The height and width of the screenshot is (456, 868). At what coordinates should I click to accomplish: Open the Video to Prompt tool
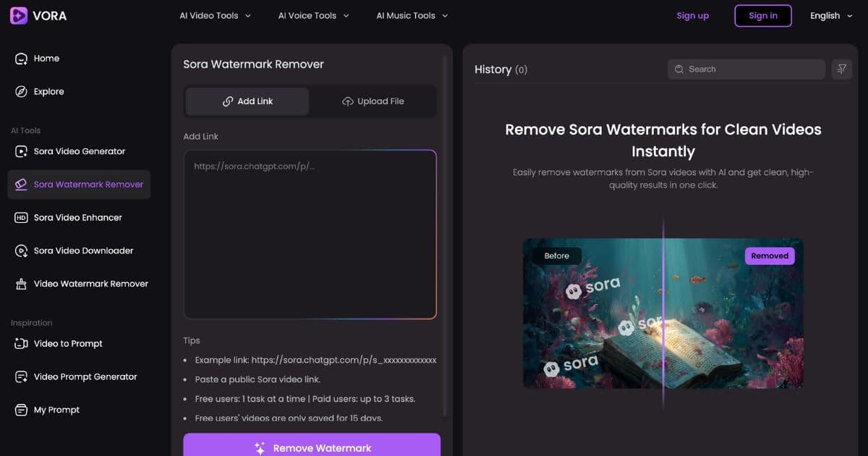[x=67, y=343]
